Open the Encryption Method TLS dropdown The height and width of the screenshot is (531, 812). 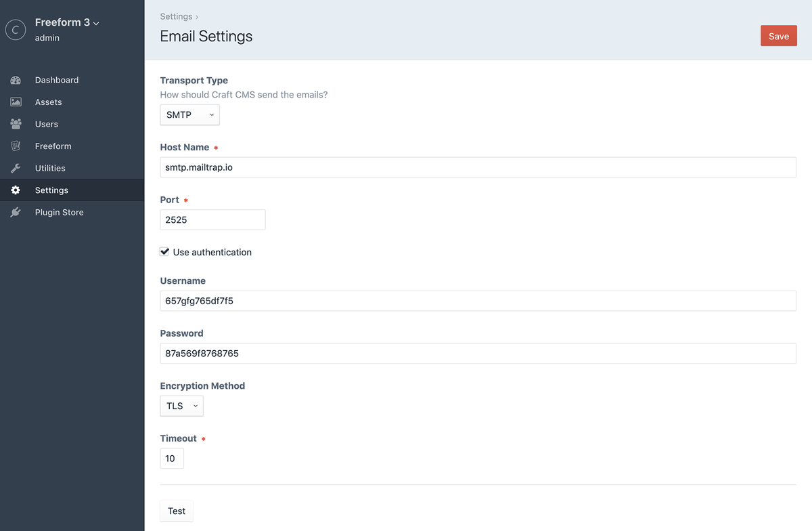pyautogui.click(x=181, y=406)
